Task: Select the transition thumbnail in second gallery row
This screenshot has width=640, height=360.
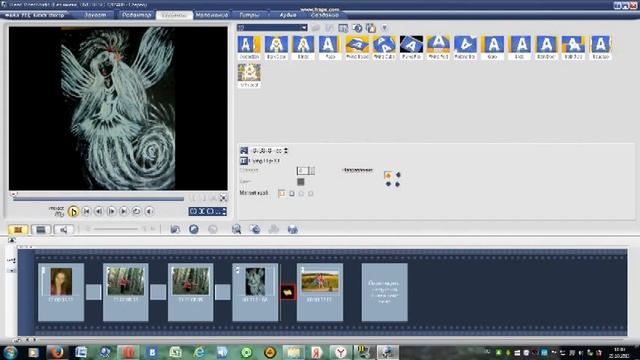Action: point(249,75)
